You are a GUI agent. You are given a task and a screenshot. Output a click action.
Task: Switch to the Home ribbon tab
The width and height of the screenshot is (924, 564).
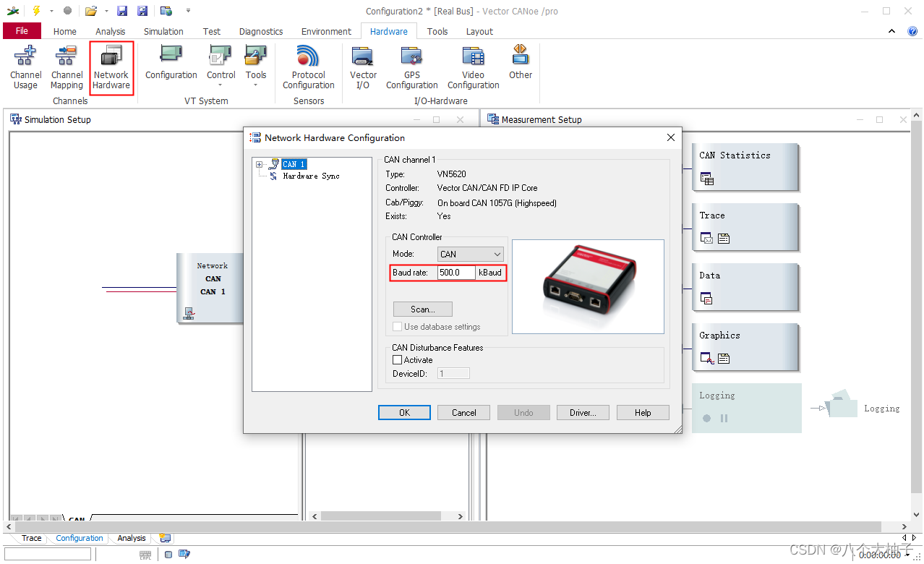click(x=64, y=31)
